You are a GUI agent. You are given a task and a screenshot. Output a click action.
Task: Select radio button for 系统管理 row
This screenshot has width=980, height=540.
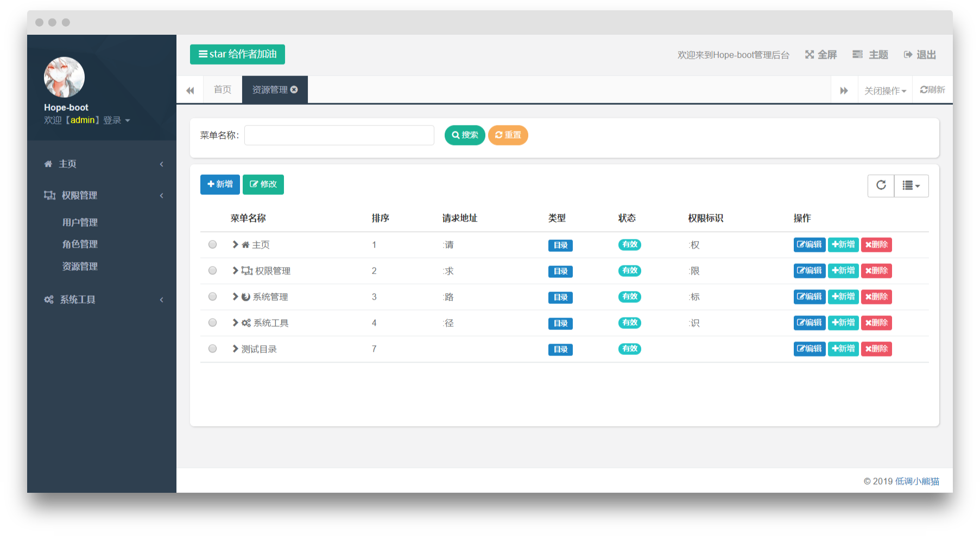tap(212, 297)
